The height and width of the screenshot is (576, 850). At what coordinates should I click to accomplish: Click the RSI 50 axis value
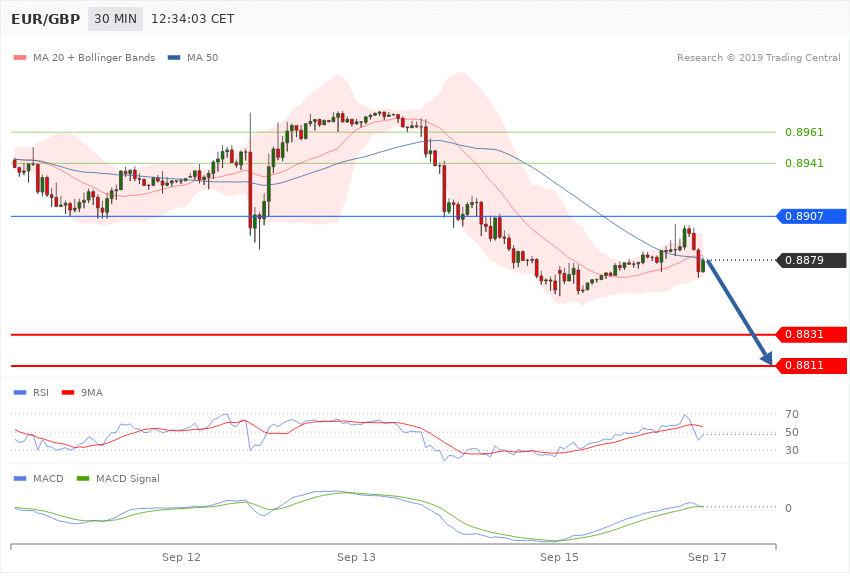791,432
